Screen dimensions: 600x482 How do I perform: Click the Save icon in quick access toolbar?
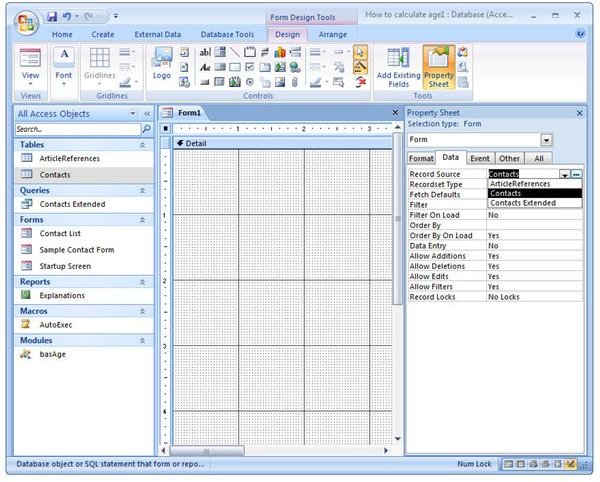tap(52, 17)
